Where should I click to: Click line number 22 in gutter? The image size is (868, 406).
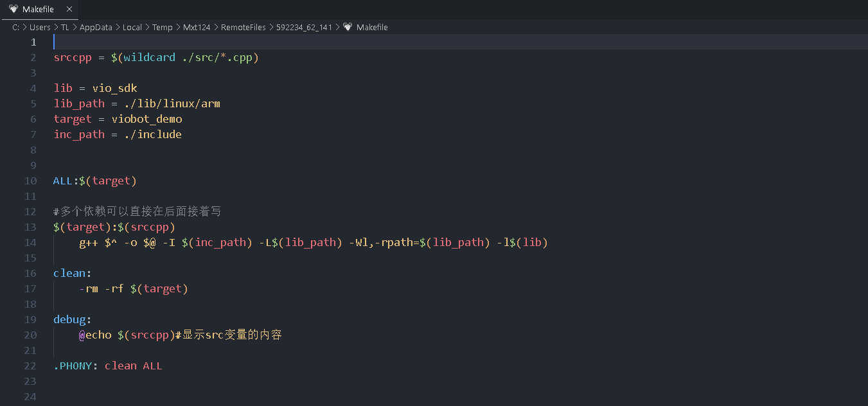point(30,366)
